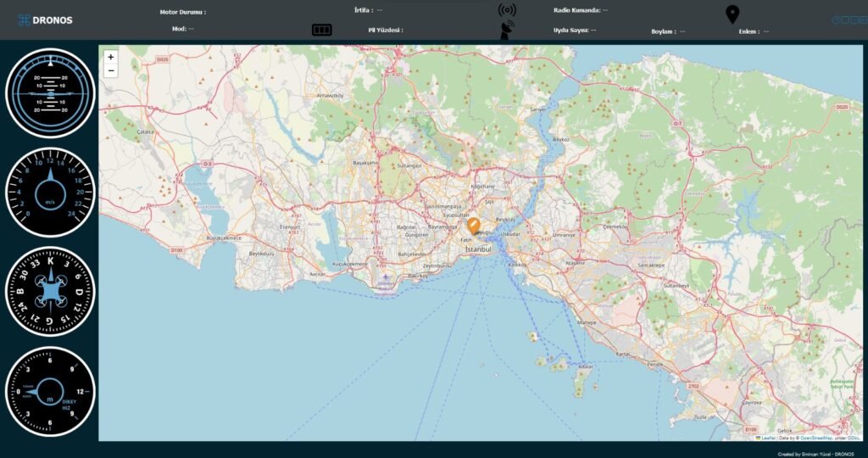Screen dimensions: 868x458
Task: Click the artificial horizon attitude gauge
Action: [51, 93]
